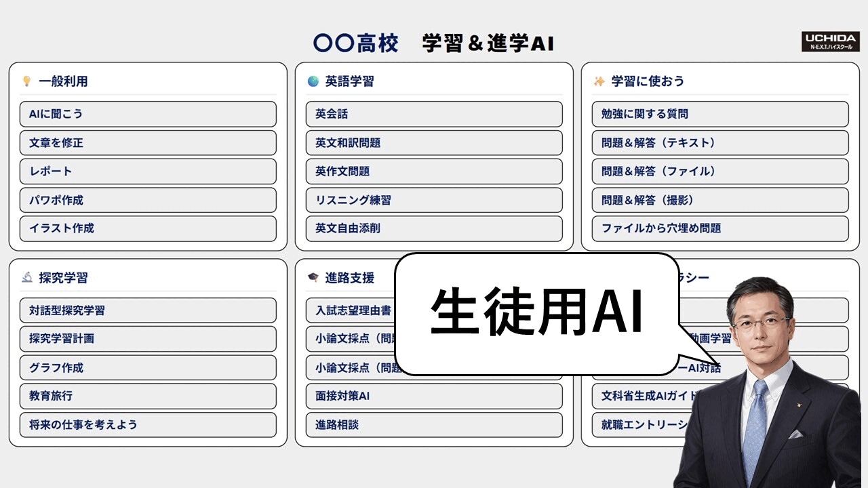The height and width of the screenshot is (488, 868).
Task: Open AIに聞こう
Action: point(148,114)
